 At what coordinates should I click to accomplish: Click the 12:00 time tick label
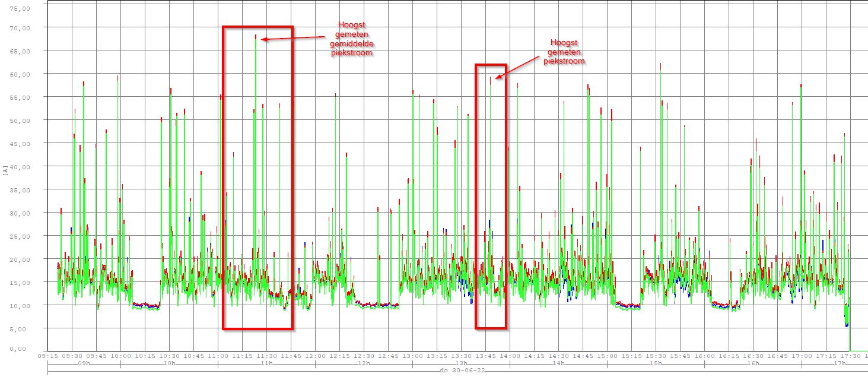[315, 356]
